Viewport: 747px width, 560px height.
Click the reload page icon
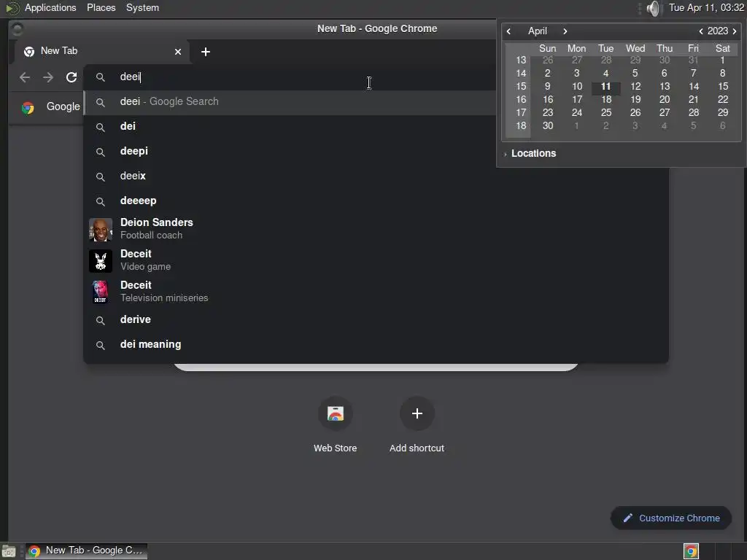coord(71,77)
